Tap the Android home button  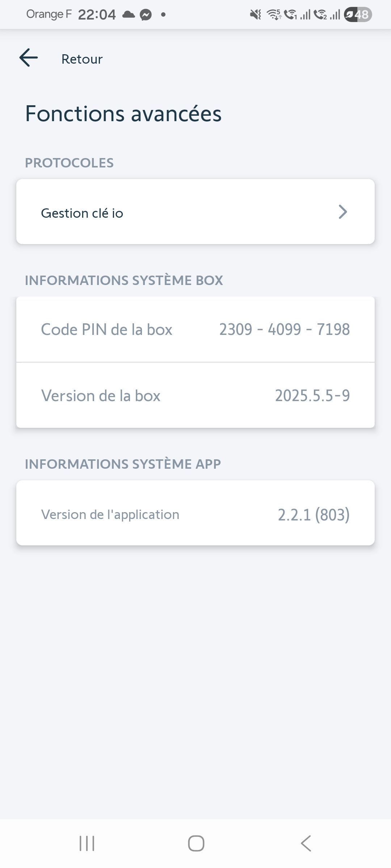click(196, 843)
